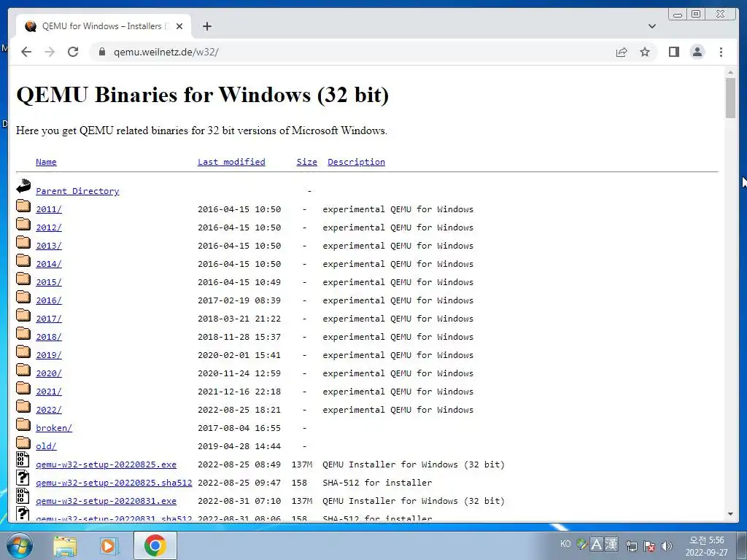Open the 2019/ folder link
747x560 pixels.
(x=49, y=355)
